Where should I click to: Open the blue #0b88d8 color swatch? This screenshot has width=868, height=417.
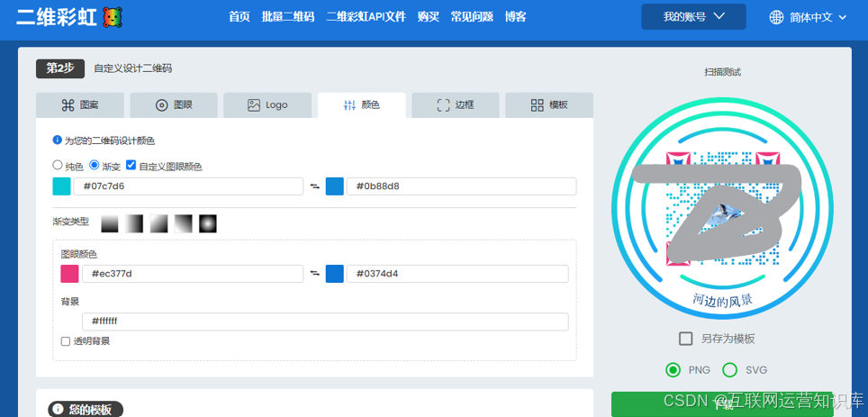tap(335, 186)
